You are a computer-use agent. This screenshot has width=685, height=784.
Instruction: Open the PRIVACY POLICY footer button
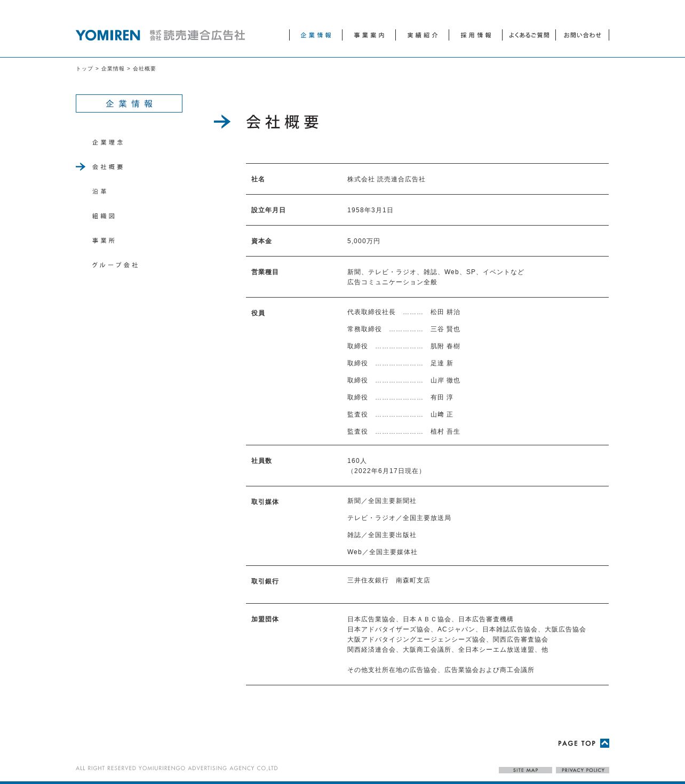click(583, 770)
